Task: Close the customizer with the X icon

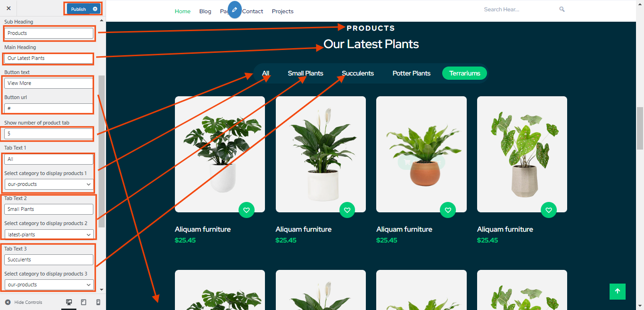Action: pos(8,8)
